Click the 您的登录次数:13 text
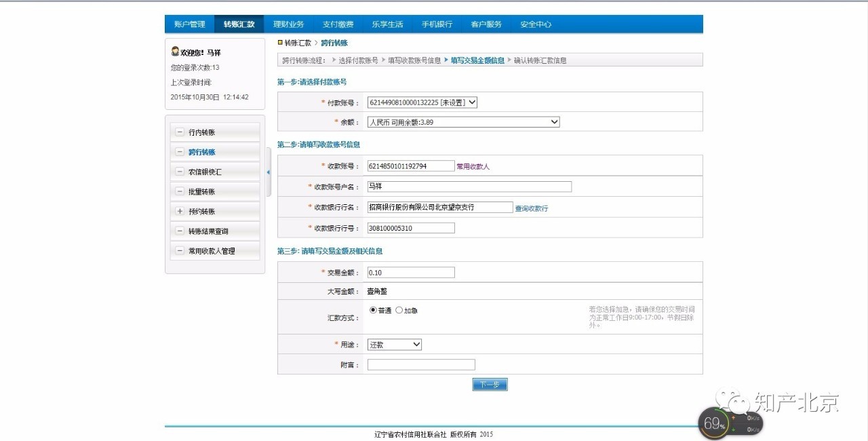Screen dimensions: 868x441 pyautogui.click(x=195, y=67)
